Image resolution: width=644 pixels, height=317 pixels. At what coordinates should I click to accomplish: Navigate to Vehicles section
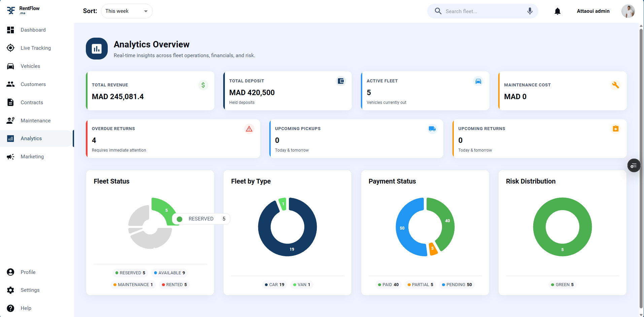tap(30, 66)
